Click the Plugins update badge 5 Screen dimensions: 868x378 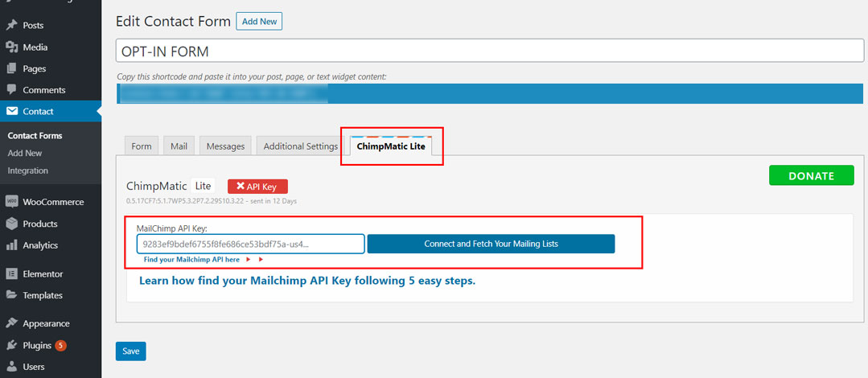(x=61, y=345)
